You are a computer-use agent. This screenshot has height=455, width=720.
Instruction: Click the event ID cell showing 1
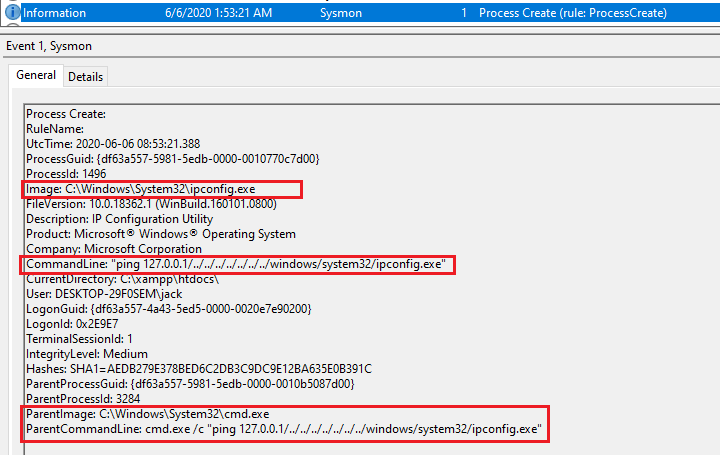click(x=464, y=13)
